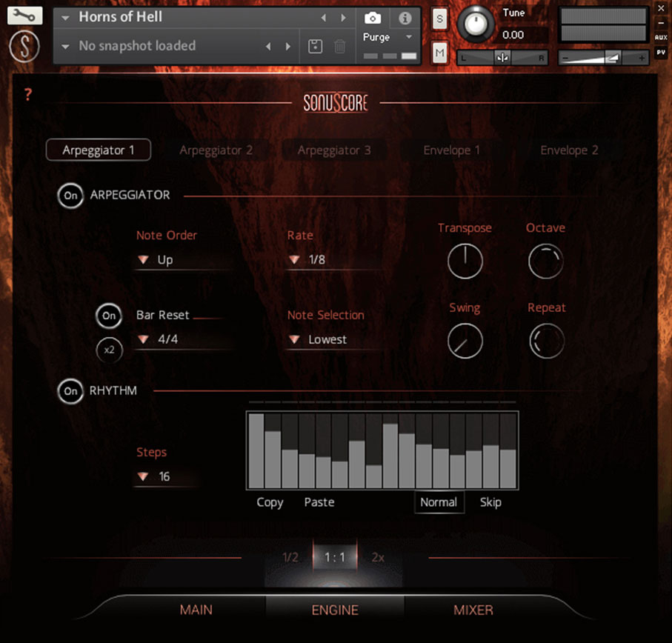Open the instrument info icon
Screen dimensions: 672x643
tap(405, 18)
